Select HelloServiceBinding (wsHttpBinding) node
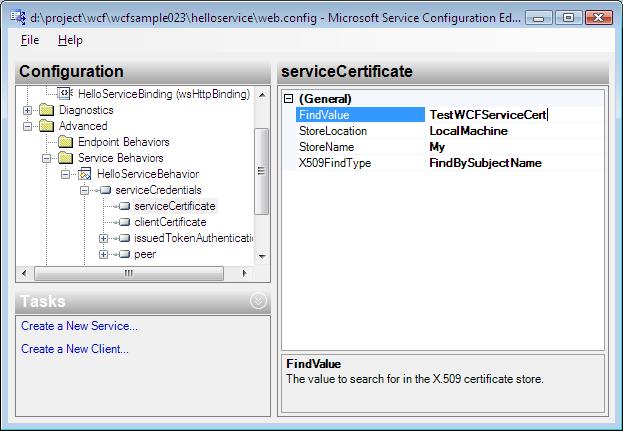This screenshot has height=431, width=623. coord(164,94)
